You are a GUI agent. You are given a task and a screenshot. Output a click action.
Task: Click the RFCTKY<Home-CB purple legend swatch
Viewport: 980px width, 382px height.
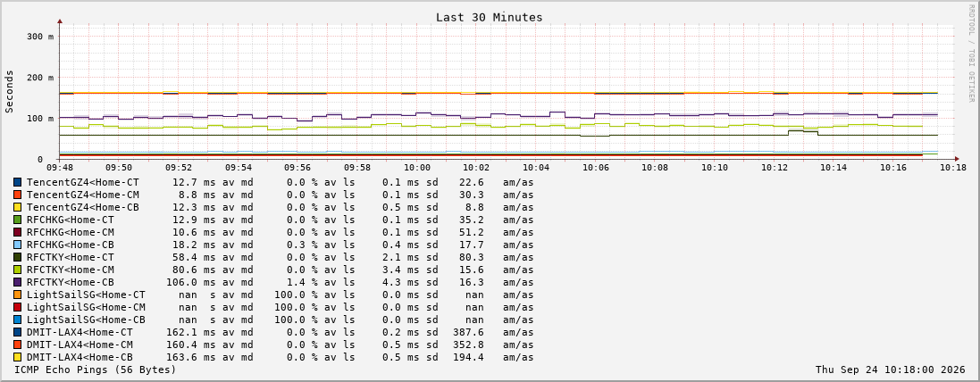pos(18,282)
